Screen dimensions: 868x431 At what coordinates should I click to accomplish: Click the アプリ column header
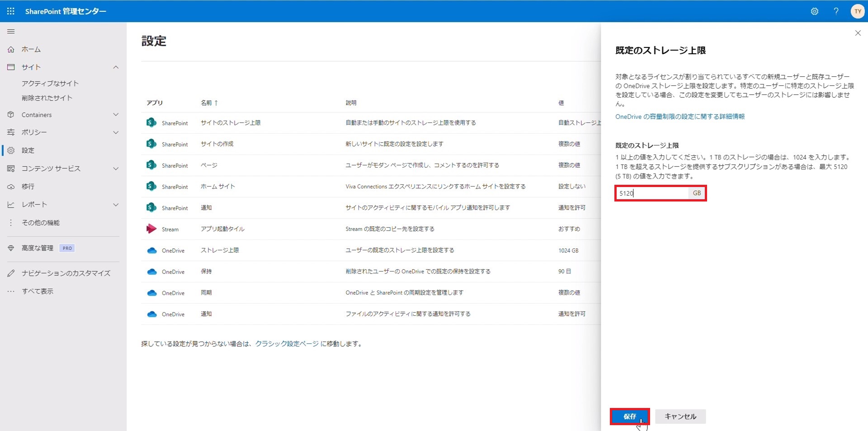pos(155,103)
